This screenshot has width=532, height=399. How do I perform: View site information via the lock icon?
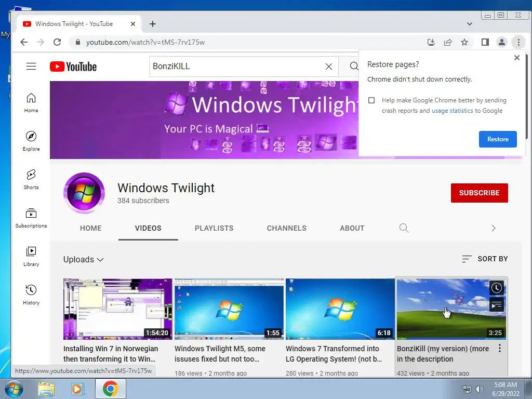click(x=78, y=42)
